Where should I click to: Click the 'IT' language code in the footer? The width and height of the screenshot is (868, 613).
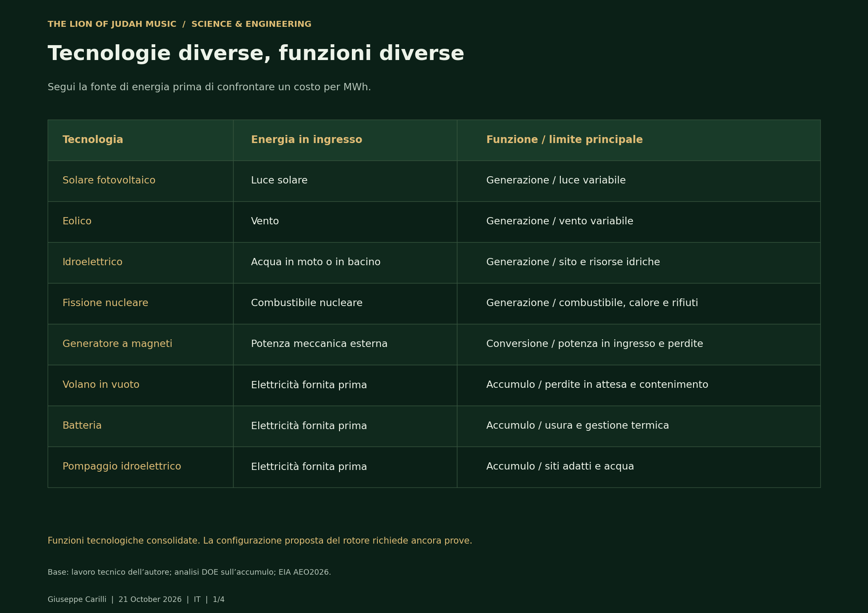[x=197, y=599]
